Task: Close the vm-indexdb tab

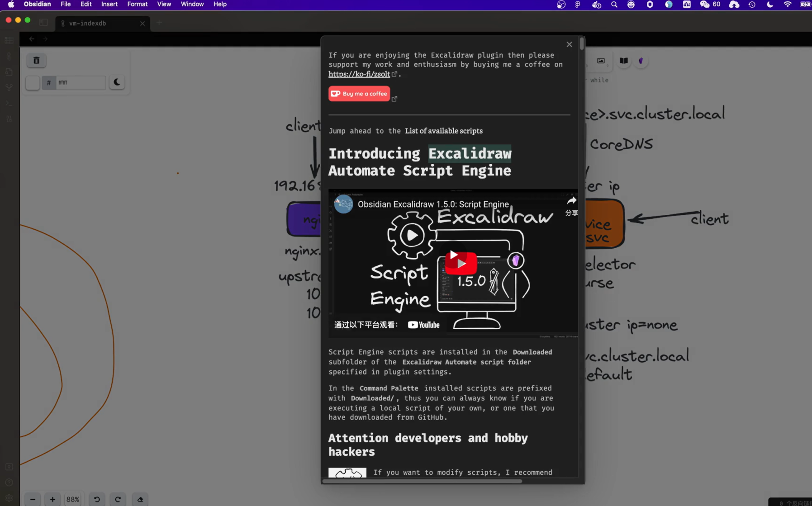Action: click(x=142, y=23)
